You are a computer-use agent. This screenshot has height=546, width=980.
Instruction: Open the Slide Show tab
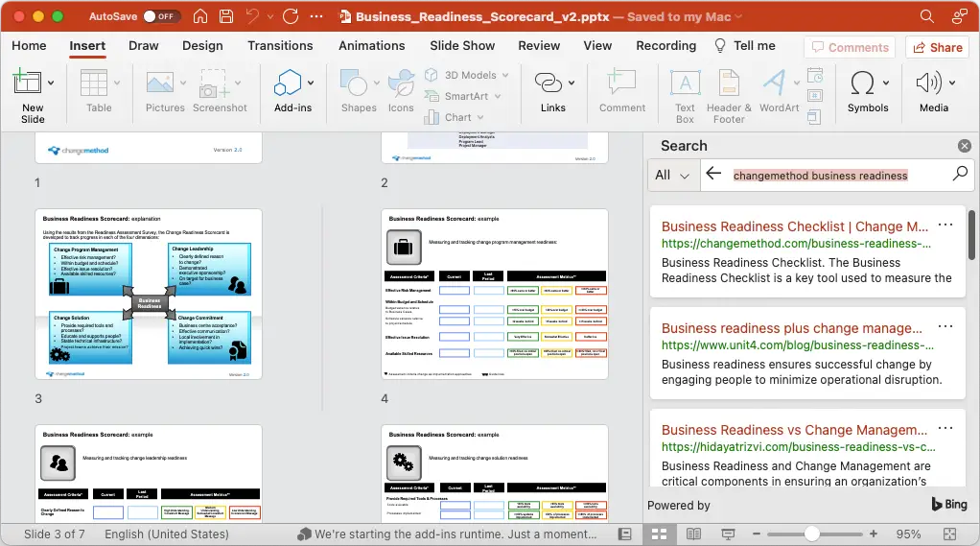click(462, 46)
